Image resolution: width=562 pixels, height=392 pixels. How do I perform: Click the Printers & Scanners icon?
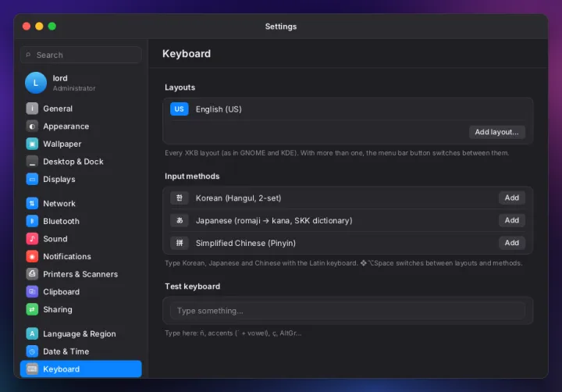coord(32,274)
